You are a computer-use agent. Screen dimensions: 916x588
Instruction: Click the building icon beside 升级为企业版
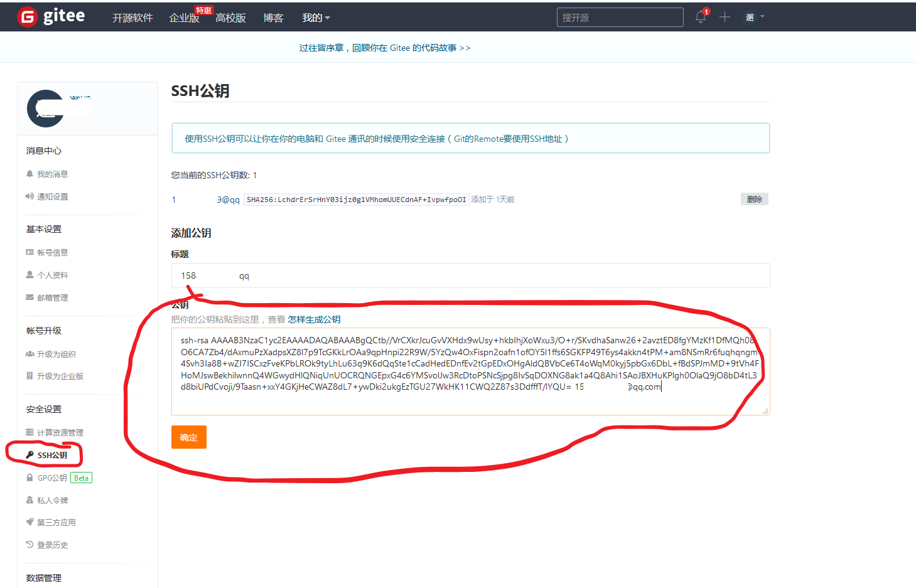[x=30, y=376]
